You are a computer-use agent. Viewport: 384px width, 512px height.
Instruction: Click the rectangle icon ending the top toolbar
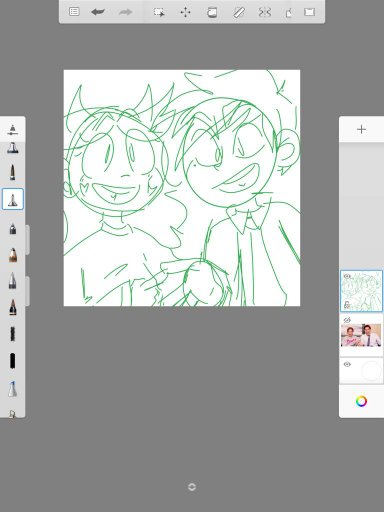[310, 12]
